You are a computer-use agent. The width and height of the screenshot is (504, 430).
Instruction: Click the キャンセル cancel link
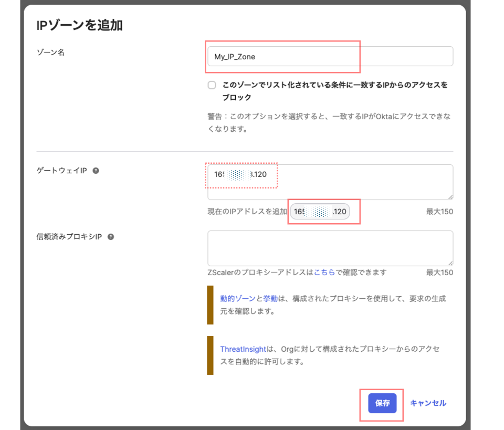tap(428, 403)
